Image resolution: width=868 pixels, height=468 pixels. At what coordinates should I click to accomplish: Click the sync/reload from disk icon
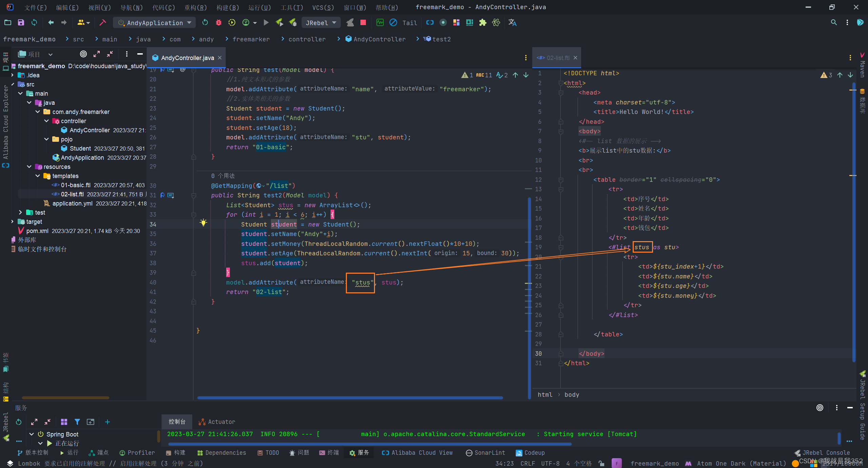34,23
